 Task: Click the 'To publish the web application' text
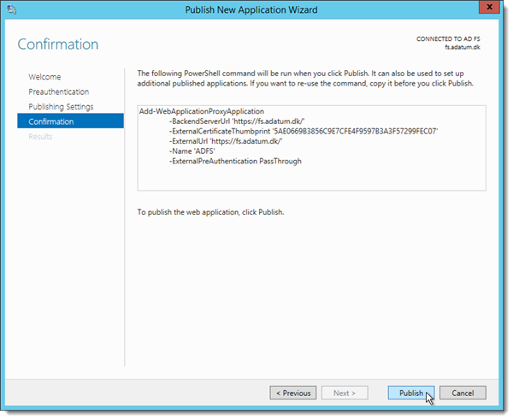point(210,212)
